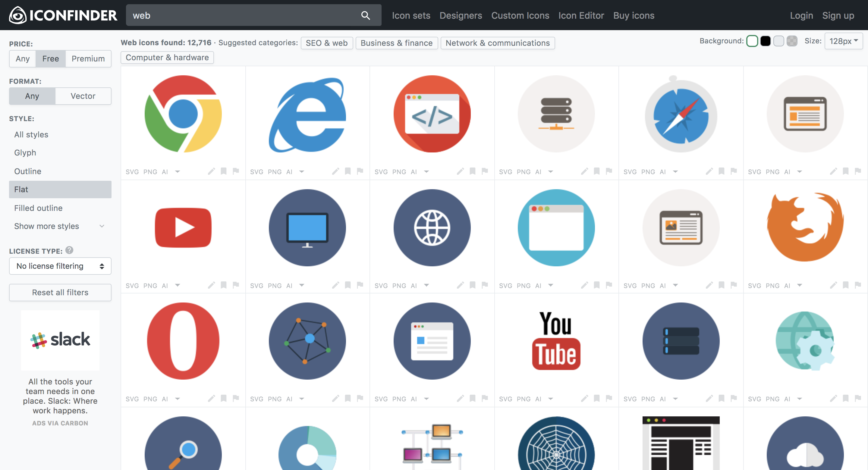The image size is (868, 470).
Task: Select Glyph style filter
Action: pos(60,153)
